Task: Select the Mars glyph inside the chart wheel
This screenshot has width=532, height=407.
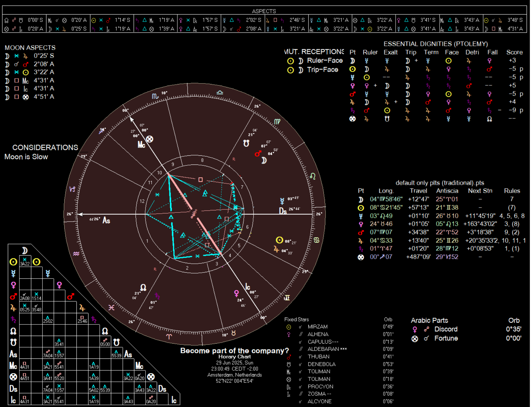Action: (x=258, y=154)
